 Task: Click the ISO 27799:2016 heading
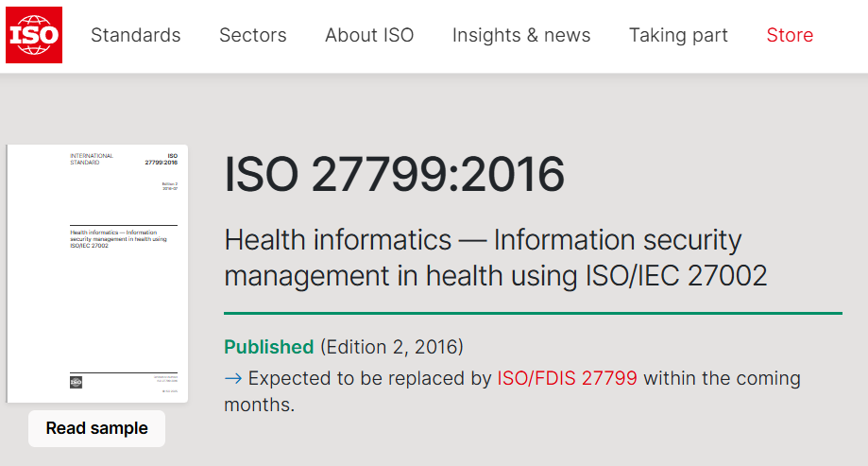[394, 175]
